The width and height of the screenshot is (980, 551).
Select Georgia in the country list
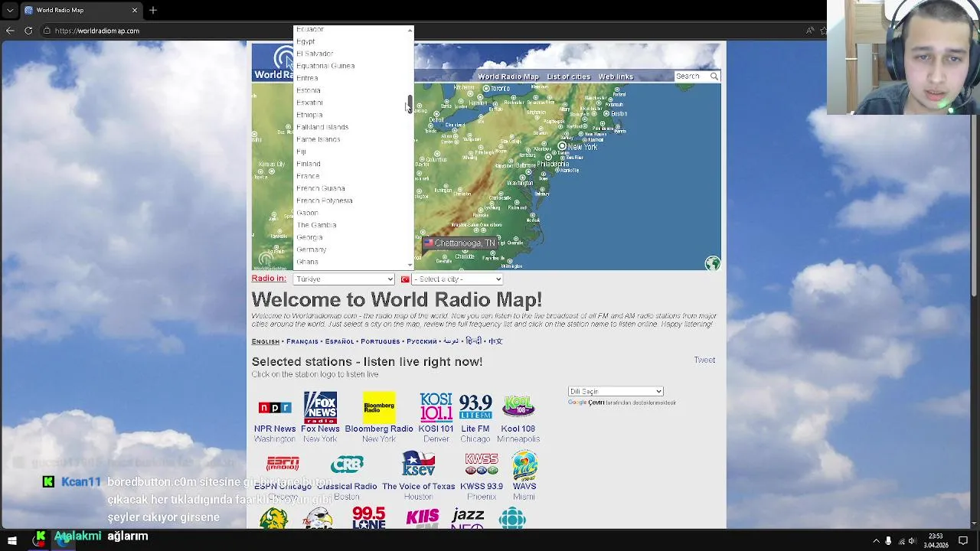tap(309, 237)
